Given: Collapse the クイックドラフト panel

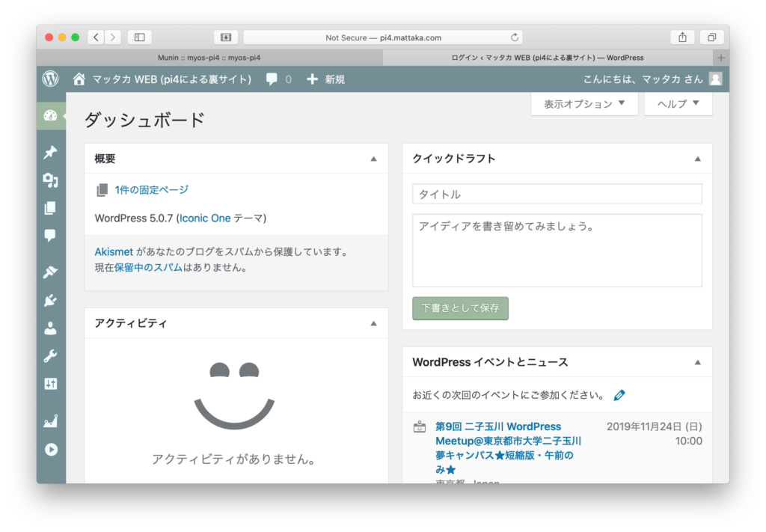Looking at the screenshot, I should click(x=698, y=159).
